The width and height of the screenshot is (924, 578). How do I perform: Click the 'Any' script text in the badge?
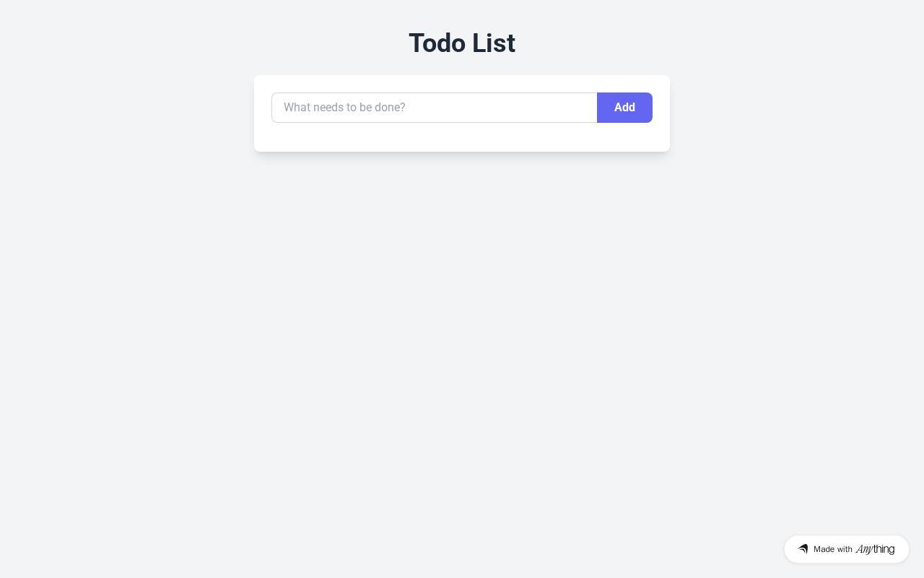pyautogui.click(x=864, y=549)
